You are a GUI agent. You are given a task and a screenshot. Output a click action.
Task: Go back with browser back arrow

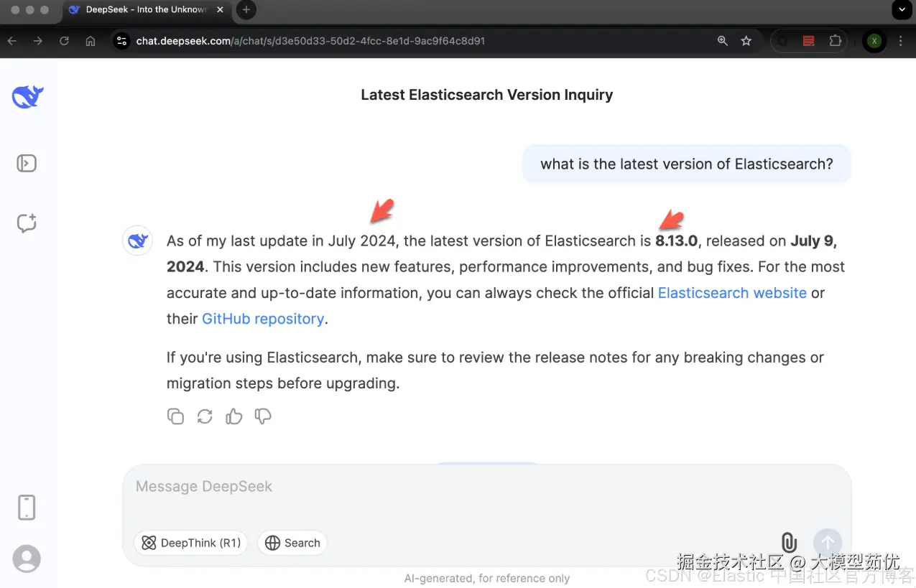pyautogui.click(x=12, y=41)
